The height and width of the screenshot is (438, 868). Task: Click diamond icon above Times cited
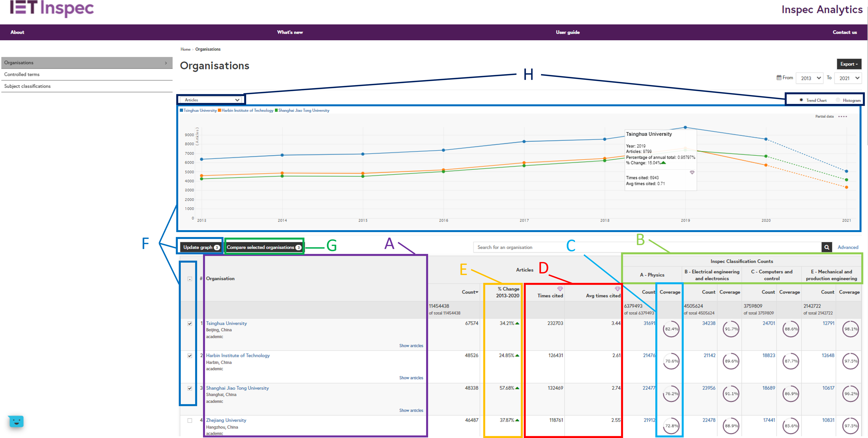[x=560, y=289]
